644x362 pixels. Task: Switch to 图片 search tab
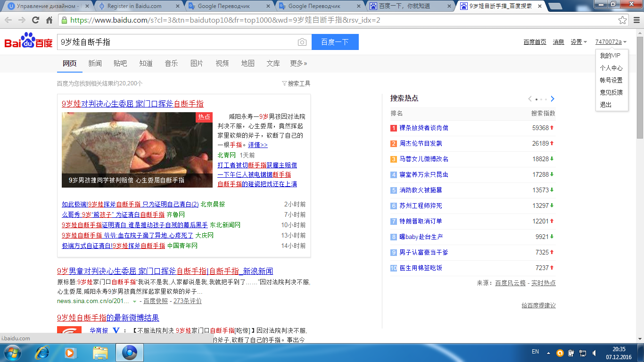(x=197, y=63)
